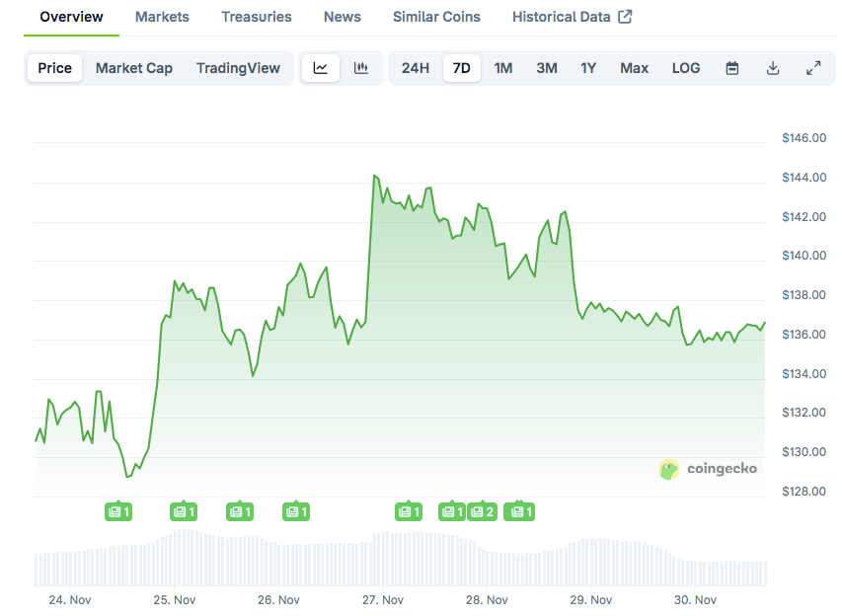Show the Max time range
The height and width of the screenshot is (616, 842).
click(635, 68)
